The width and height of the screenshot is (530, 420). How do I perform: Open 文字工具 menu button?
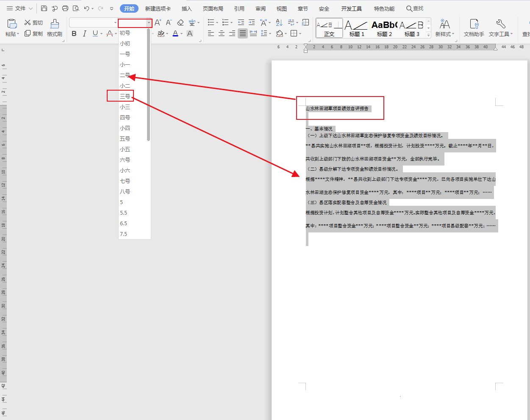(x=501, y=28)
